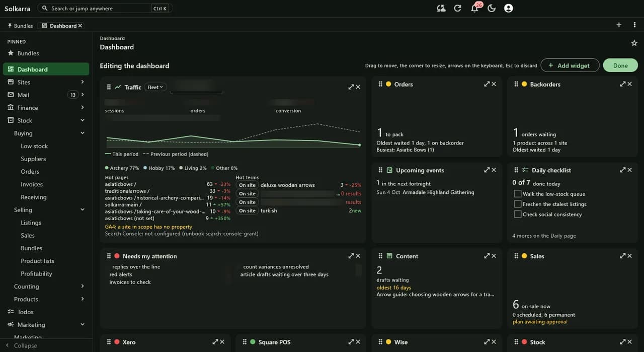Toggle dark mode moon icon
644x352 pixels.
click(492, 8)
